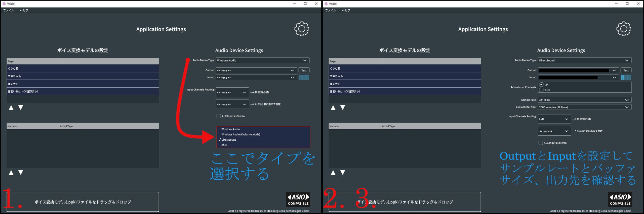Move narrator up in left window's Narrator list

(x=11, y=173)
